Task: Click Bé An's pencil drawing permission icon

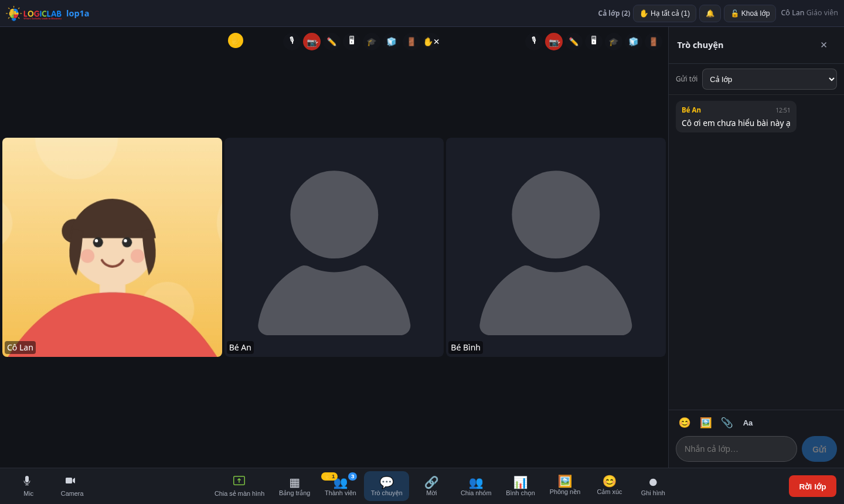Action: 332,42
